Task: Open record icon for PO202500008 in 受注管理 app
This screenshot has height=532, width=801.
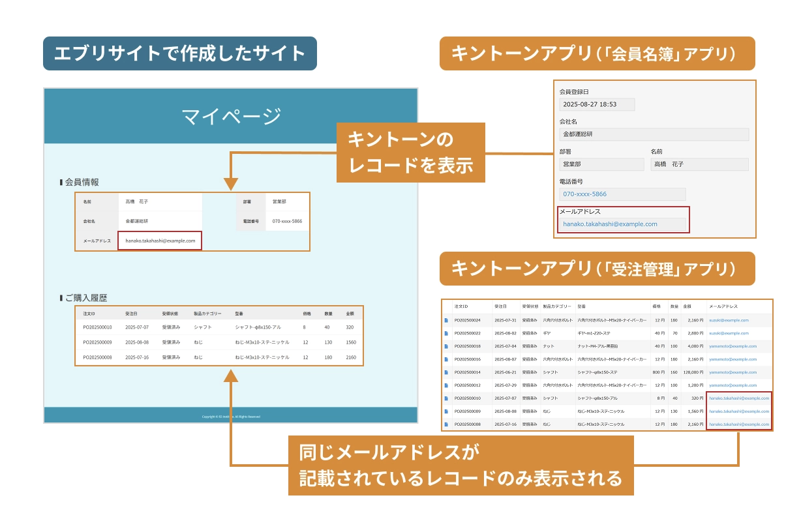Action: [x=447, y=424]
